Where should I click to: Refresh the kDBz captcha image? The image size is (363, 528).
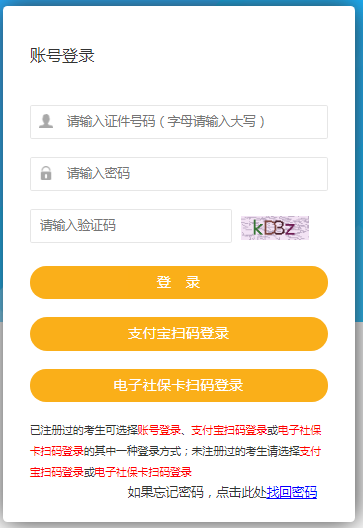275,228
